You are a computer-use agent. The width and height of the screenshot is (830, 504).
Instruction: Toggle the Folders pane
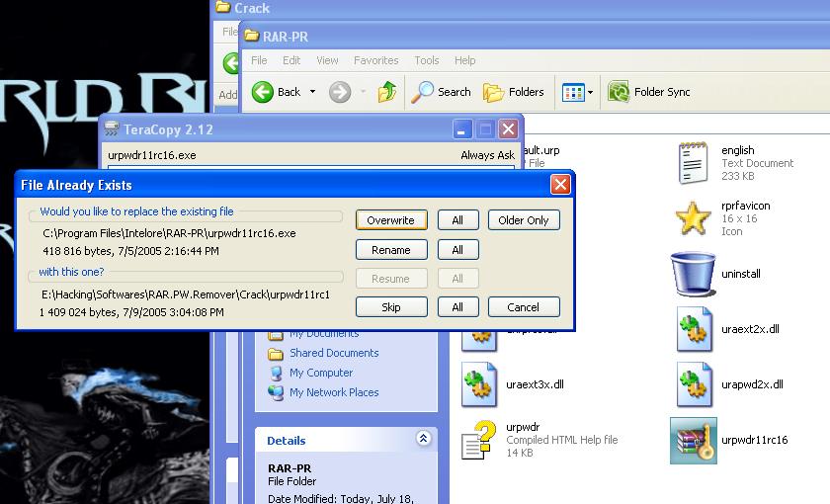514,92
